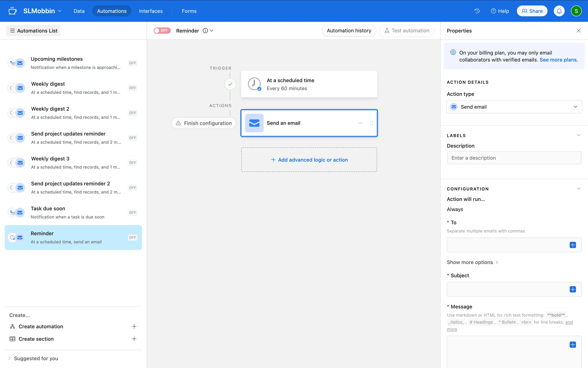
Task: Open the base history clock icon
Action: [x=477, y=11]
